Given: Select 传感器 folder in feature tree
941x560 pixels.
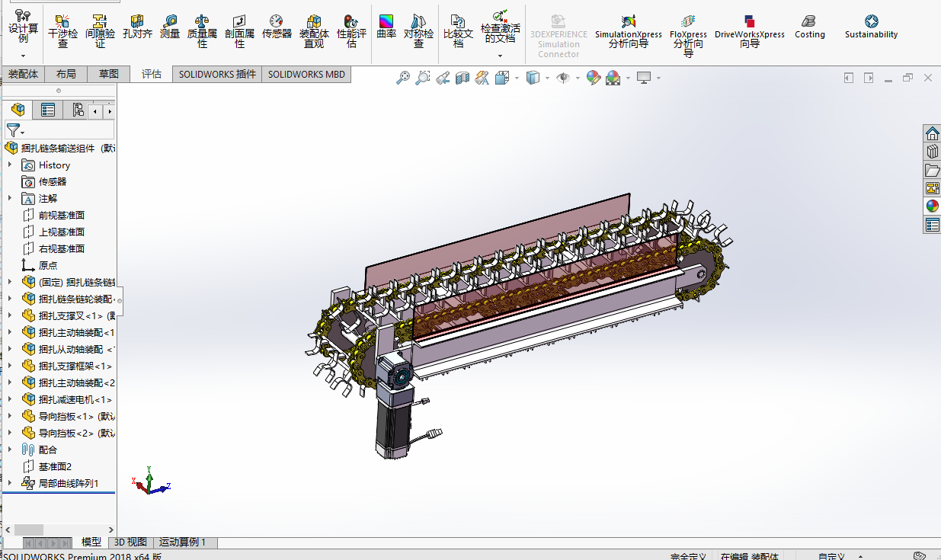Looking at the screenshot, I should click(x=53, y=181).
